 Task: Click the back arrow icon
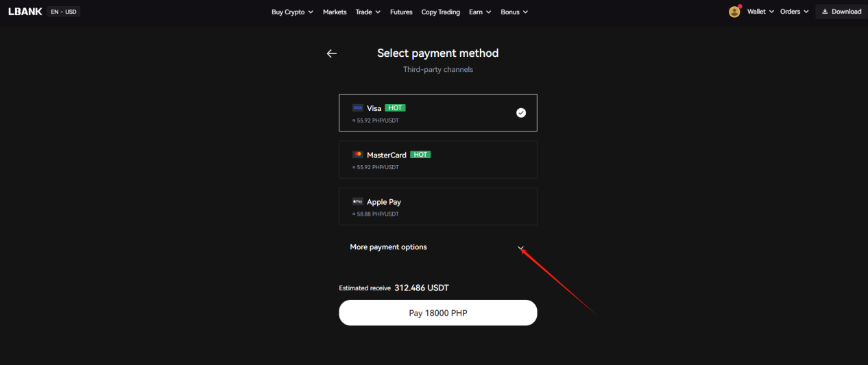point(332,53)
